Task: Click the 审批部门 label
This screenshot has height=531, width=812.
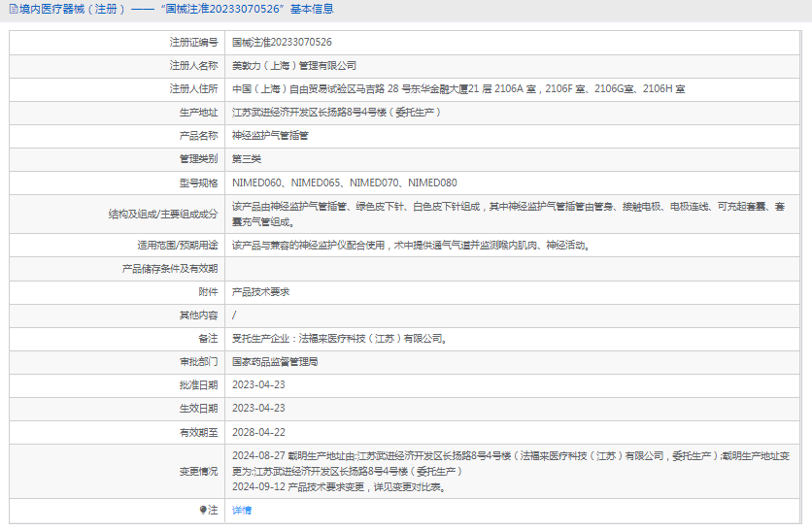Action: [x=198, y=362]
